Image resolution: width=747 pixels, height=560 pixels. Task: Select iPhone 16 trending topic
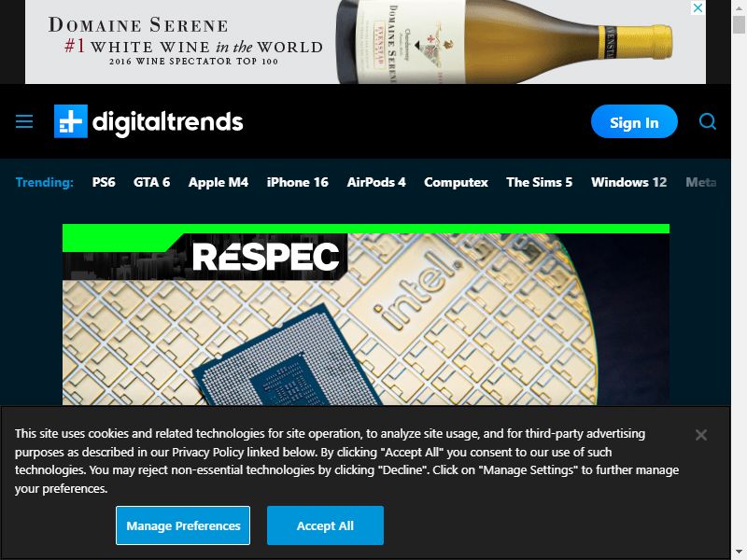(x=297, y=182)
